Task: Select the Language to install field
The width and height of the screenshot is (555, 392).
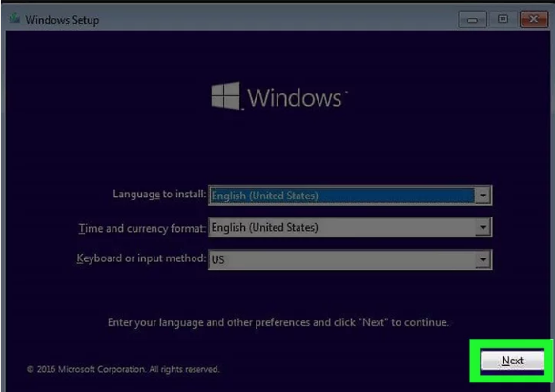Action: click(x=350, y=196)
